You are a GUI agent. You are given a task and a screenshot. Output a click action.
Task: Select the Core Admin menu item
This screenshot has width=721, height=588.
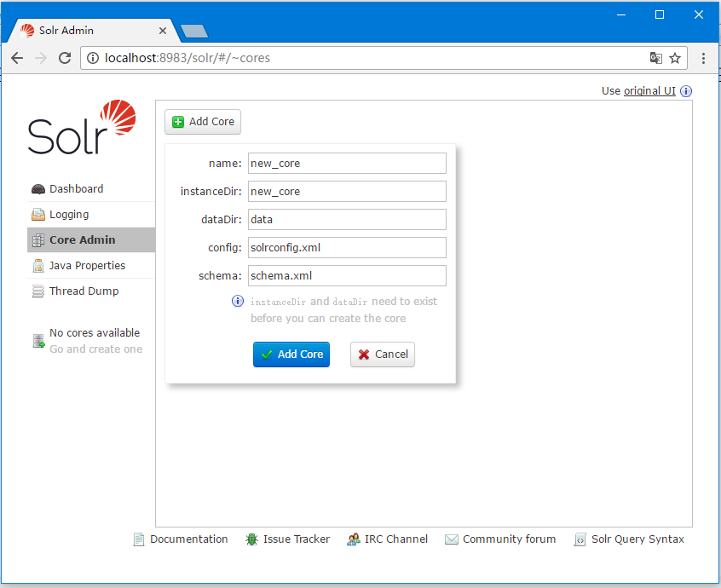pyautogui.click(x=91, y=240)
